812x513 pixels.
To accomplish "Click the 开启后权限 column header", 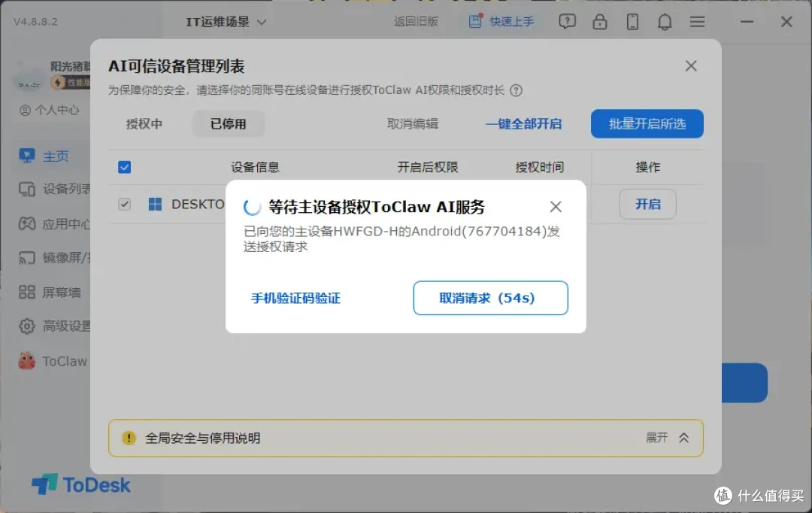I will tap(428, 167).
